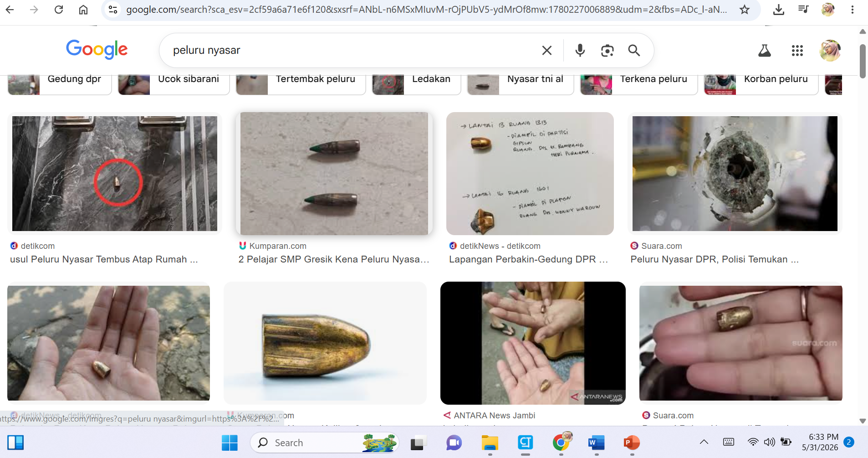Open the media controls icon
The height and width of the screenshot is (458, 868).
tap(803, 10)
